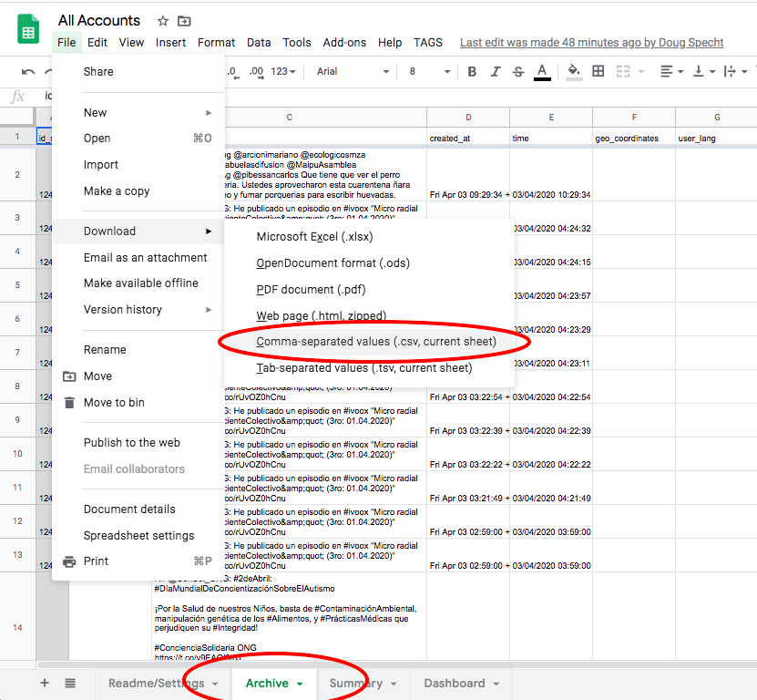Click the merge cells icon
The image size is (757, 700).
coord(623,71)
